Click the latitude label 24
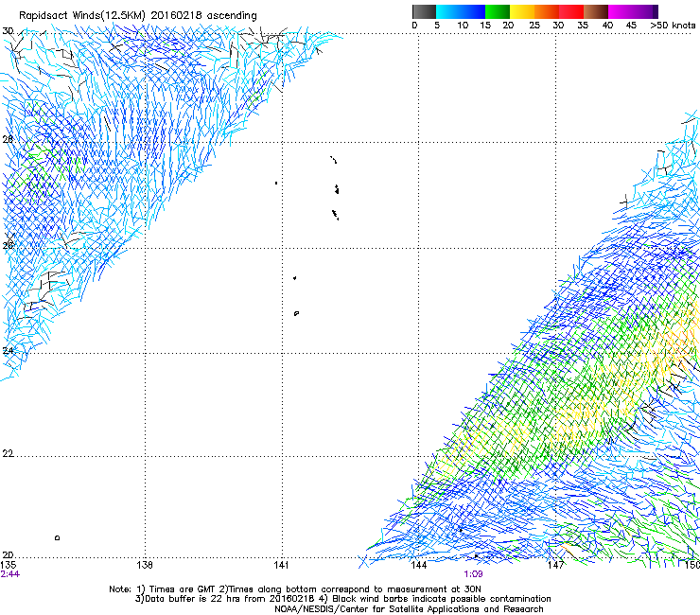 (8, 351)
